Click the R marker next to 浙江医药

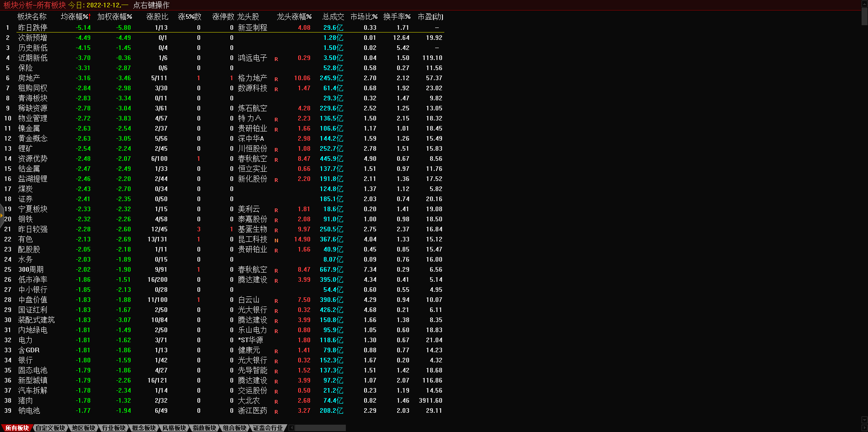point(276,412)
